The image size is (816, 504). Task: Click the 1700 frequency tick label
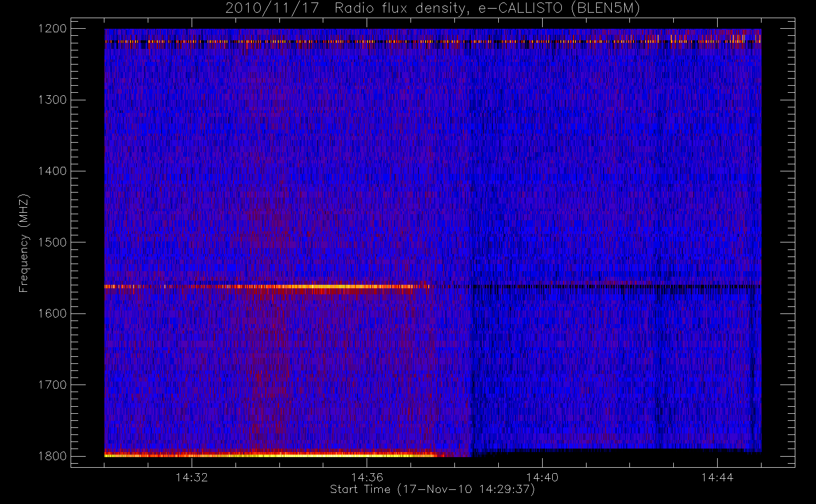pos(52,385)
